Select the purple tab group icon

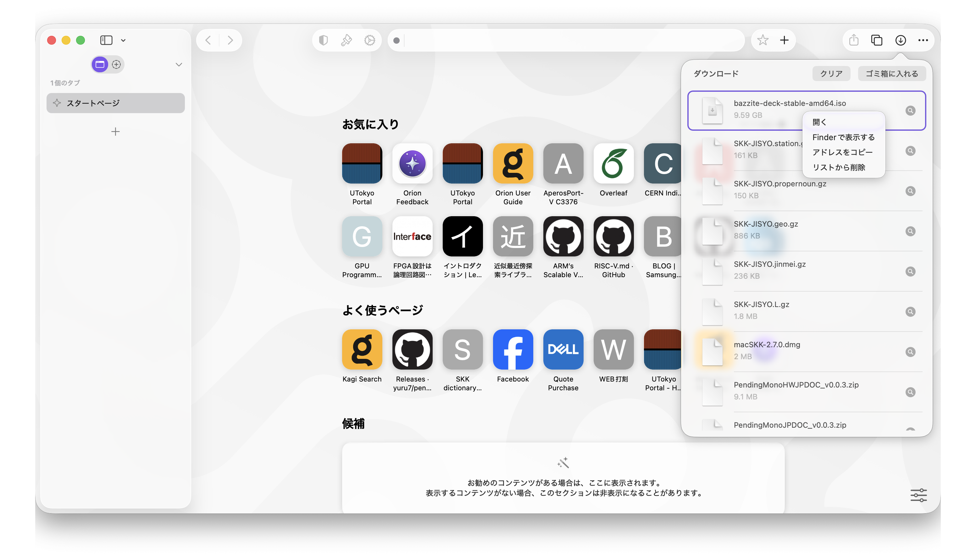[100, 64]
